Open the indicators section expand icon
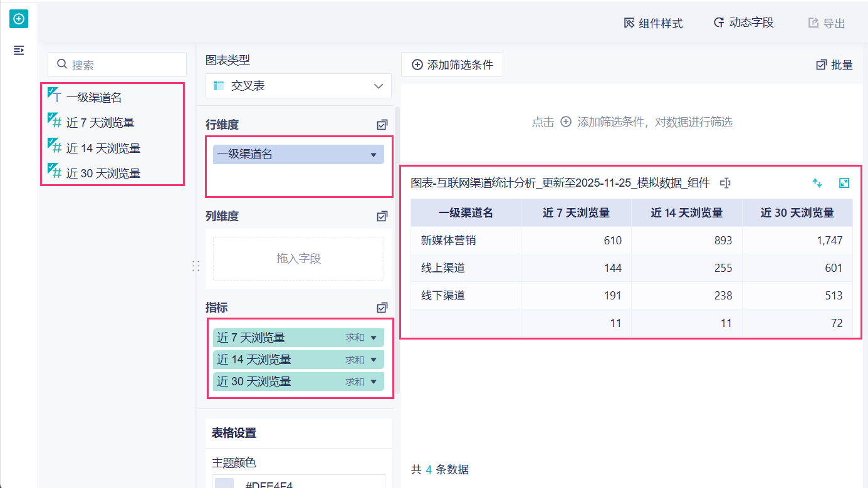The height and width of the screenshot is (488, 868). (x=382, y=308)
